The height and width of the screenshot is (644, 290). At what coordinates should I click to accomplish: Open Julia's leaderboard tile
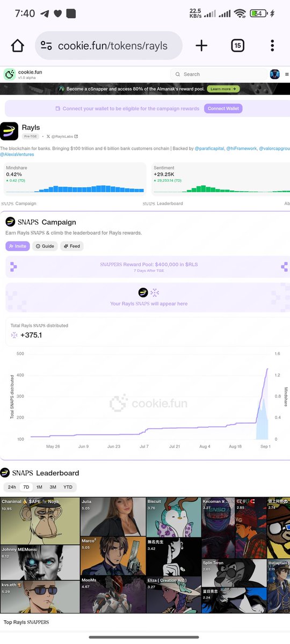pyautogui.click(x=113, y=517)
